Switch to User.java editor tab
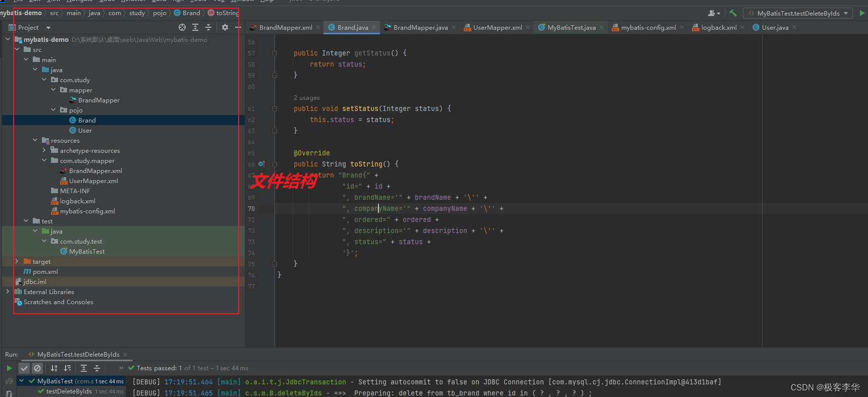The height and width of the screenshot is (397, 868). [x=775, y=27]
